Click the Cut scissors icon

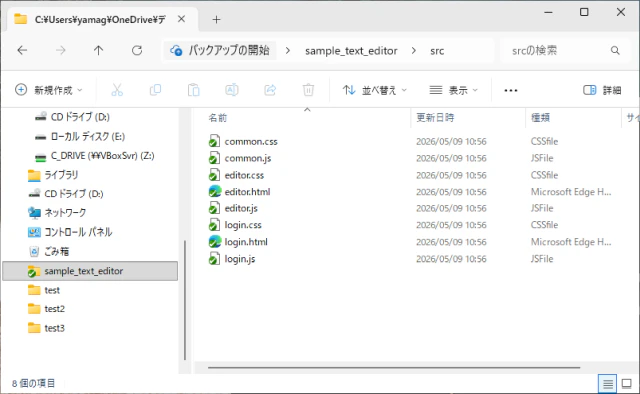(x=117, y=90)
